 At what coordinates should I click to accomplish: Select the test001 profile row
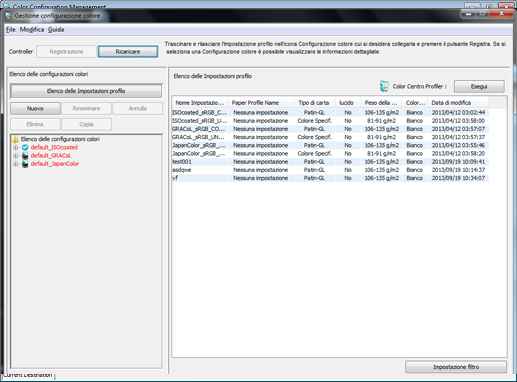(330, 162)
